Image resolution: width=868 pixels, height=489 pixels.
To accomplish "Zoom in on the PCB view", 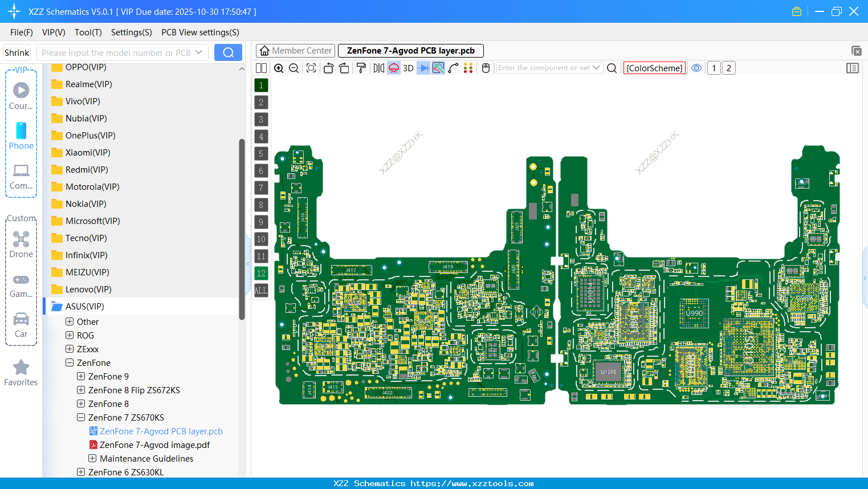I will pos(279,68).
